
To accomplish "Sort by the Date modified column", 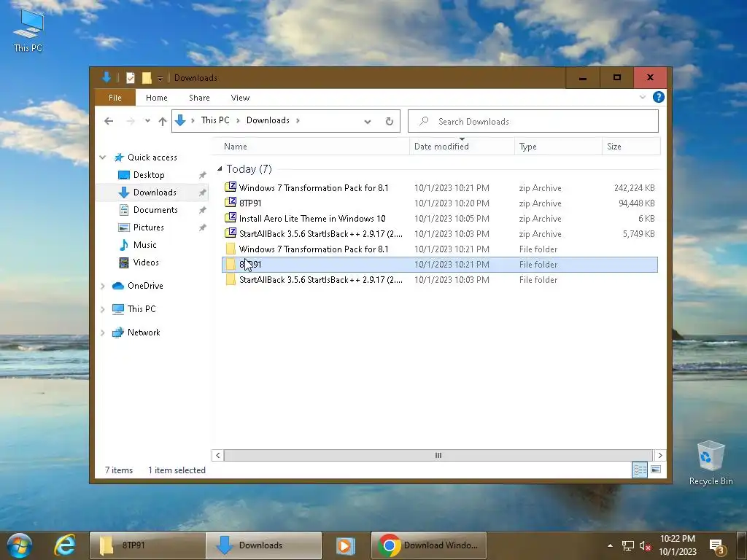I will [462, 146].
